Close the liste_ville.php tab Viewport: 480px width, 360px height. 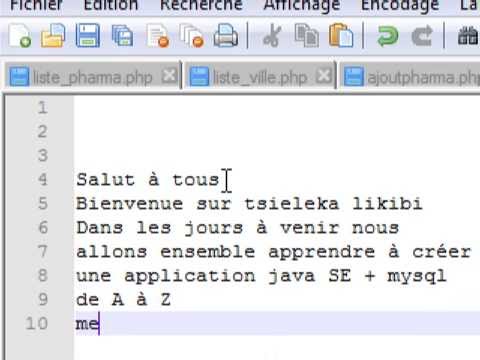point(324,76)
